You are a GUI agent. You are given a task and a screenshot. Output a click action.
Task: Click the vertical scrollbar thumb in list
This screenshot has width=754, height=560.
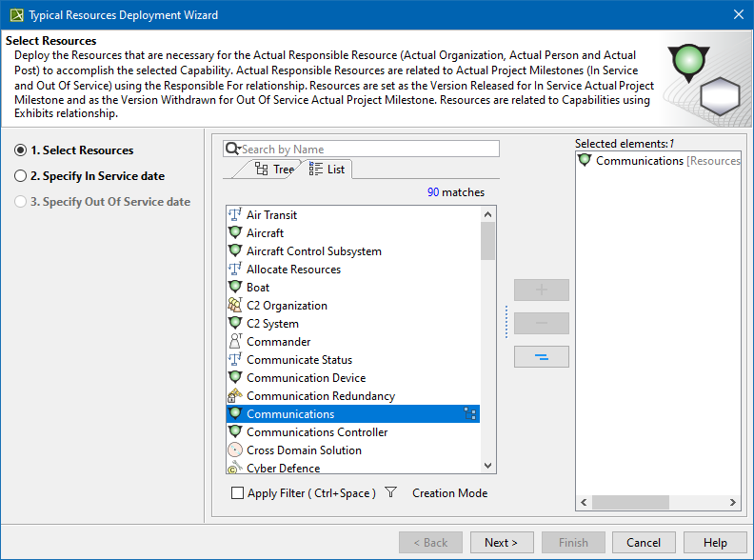pos(487,240)
